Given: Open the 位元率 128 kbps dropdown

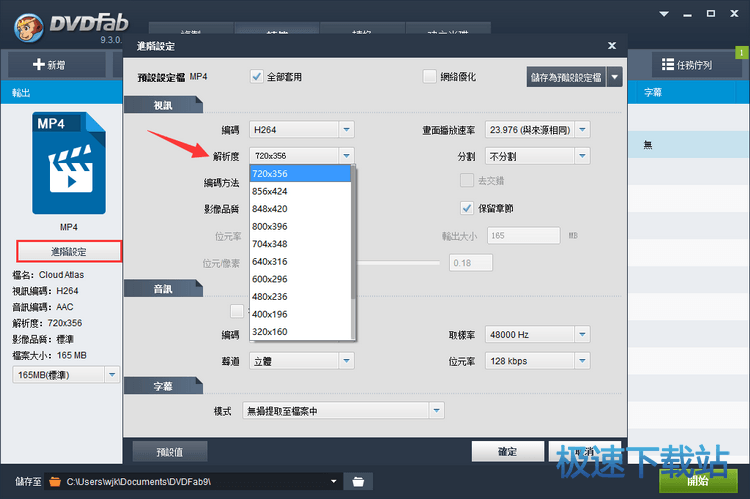Looking at the screenshot, I should pos(582,361).
